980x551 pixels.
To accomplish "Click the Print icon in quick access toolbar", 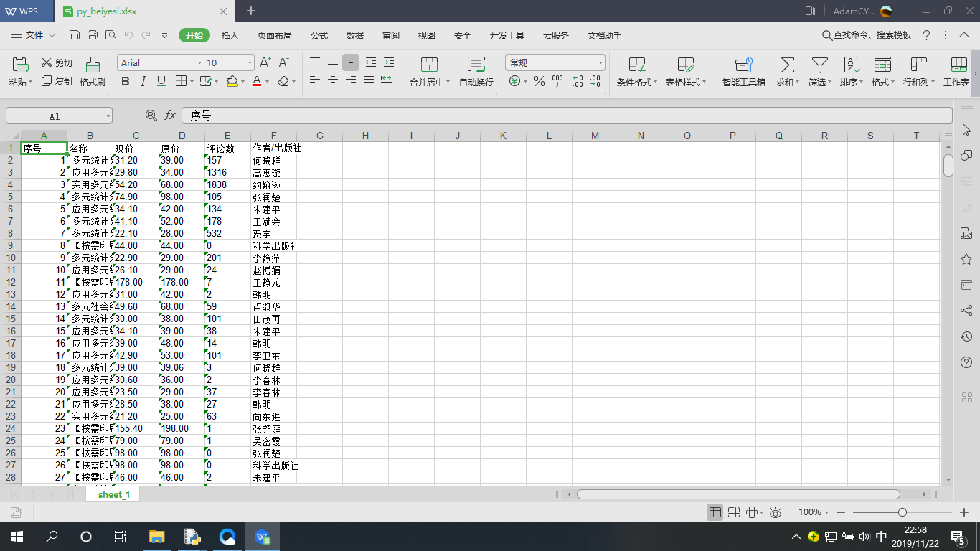I will pyautogui.click(x=93, y=35).
